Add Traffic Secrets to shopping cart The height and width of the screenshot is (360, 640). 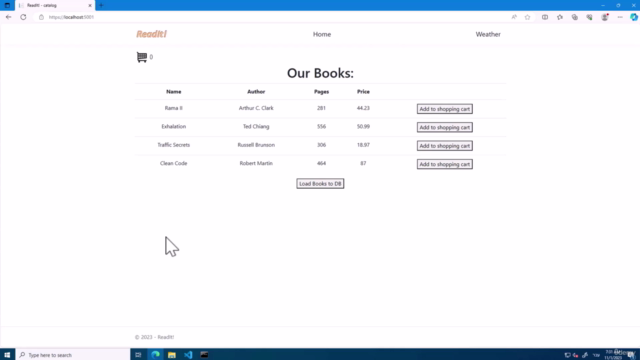pos(444,146)
